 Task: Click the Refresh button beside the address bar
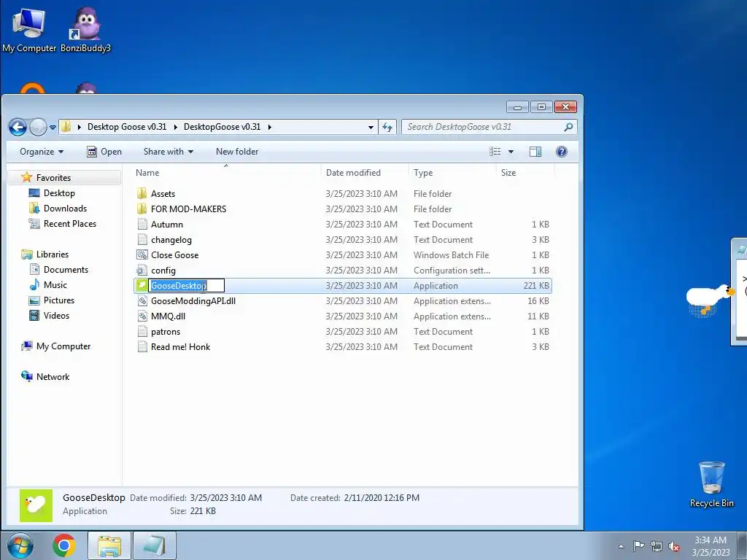pos(387,127)
